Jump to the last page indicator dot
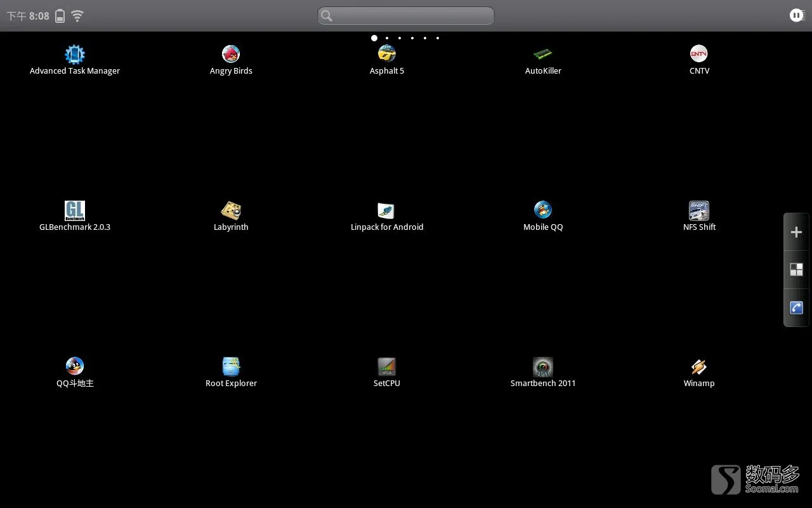 click(x=438, y=38)
